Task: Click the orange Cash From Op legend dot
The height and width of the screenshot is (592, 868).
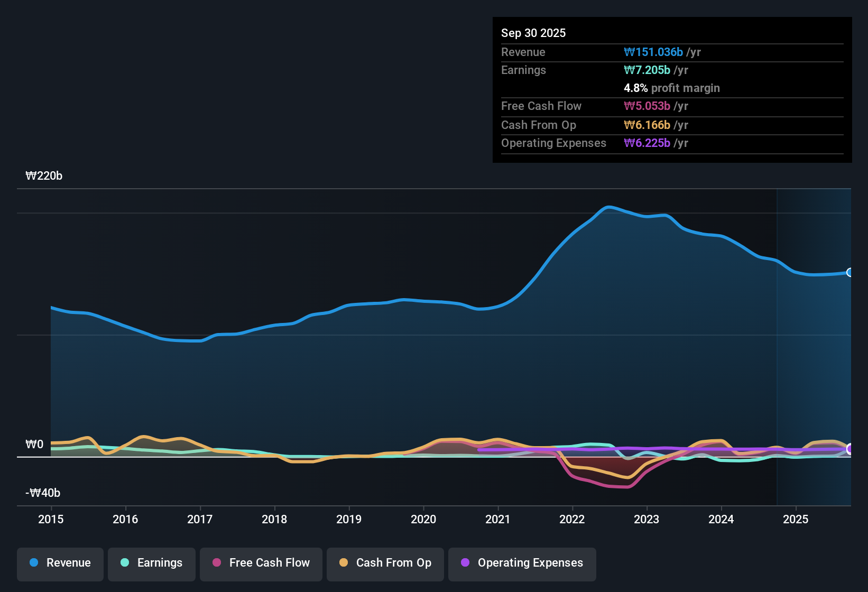Action: [344, 563]
